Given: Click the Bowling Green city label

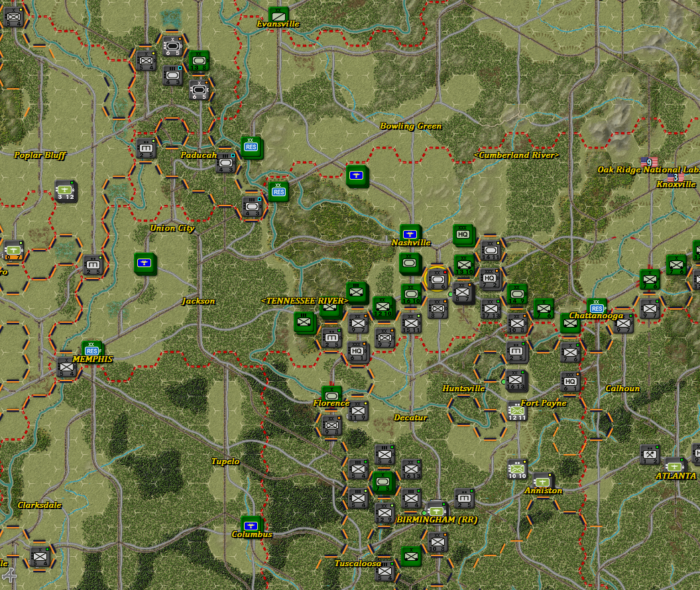Looking at the screenshot, I should point(411,126).
